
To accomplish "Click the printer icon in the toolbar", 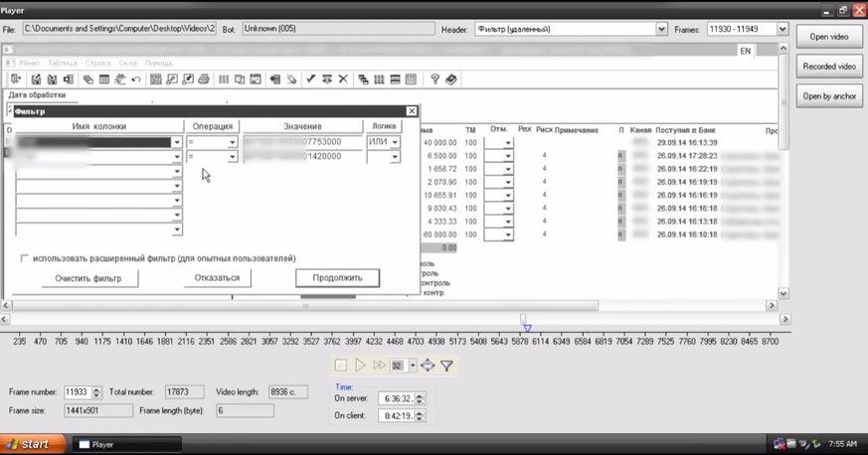I will tap(204, 78).
